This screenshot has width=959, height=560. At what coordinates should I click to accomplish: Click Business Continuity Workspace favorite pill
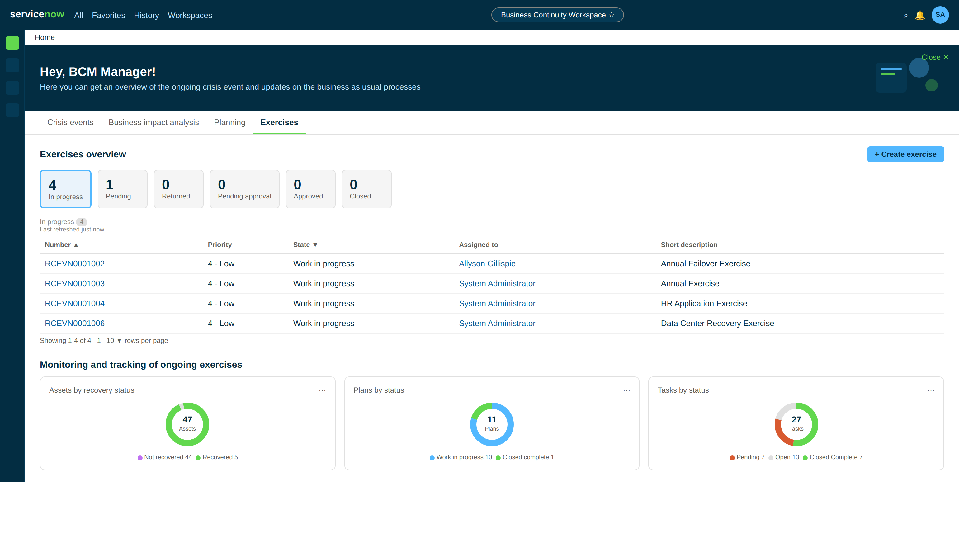pyautogui.click(x=557, y=15)
